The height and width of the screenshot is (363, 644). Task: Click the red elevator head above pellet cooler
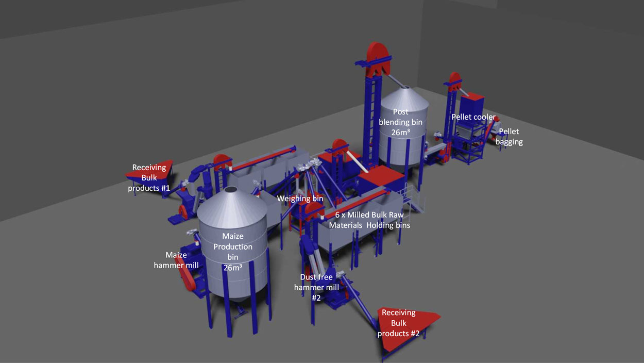point(454,78)
